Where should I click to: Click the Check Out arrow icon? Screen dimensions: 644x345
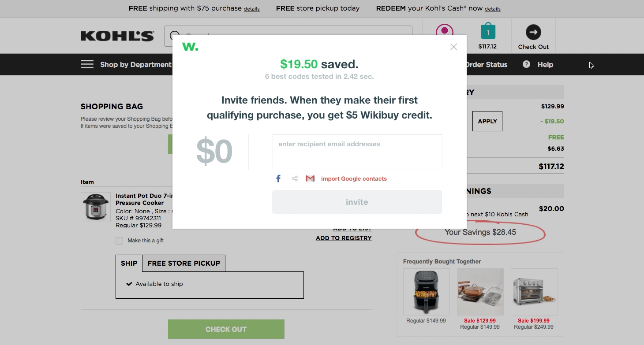pos(533,32)
